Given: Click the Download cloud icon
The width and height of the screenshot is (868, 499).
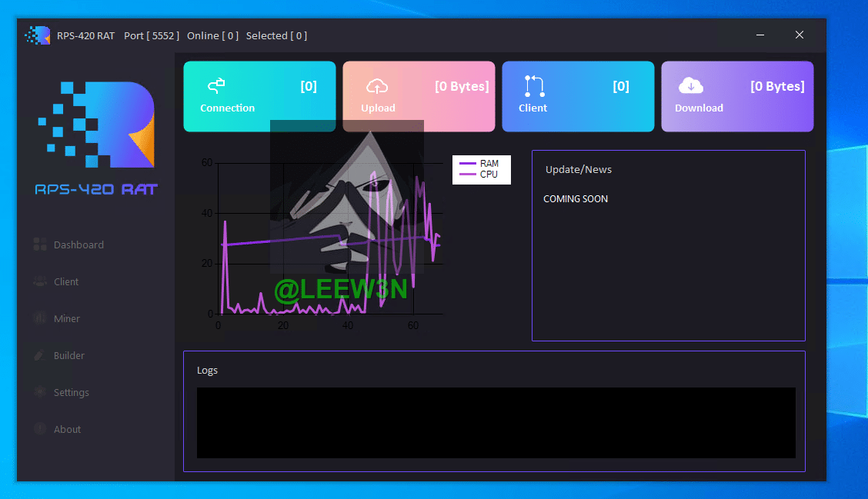Looking at the screenshot, I should [690, 85].
